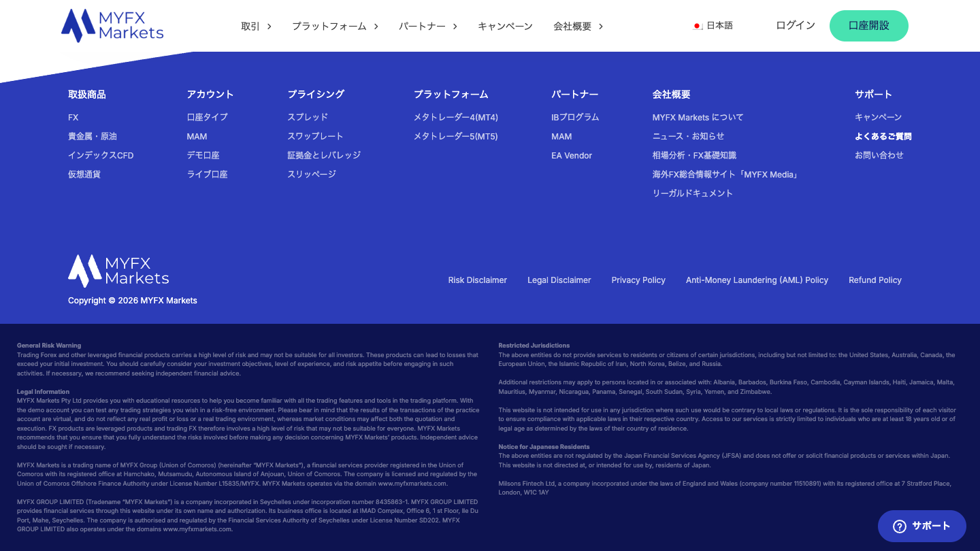Open the リーガルドキュメント link
The width and height of the screenshot is (980, 551).
pyautogui.click(x=693, y=194)
